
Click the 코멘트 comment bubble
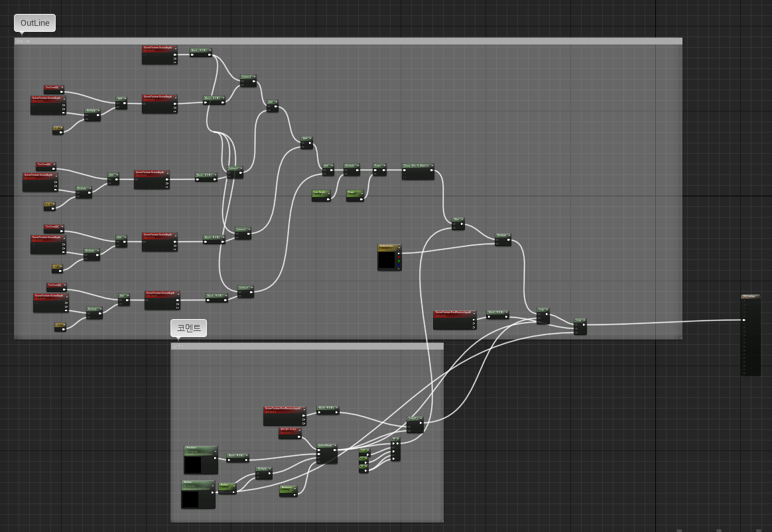188,328
